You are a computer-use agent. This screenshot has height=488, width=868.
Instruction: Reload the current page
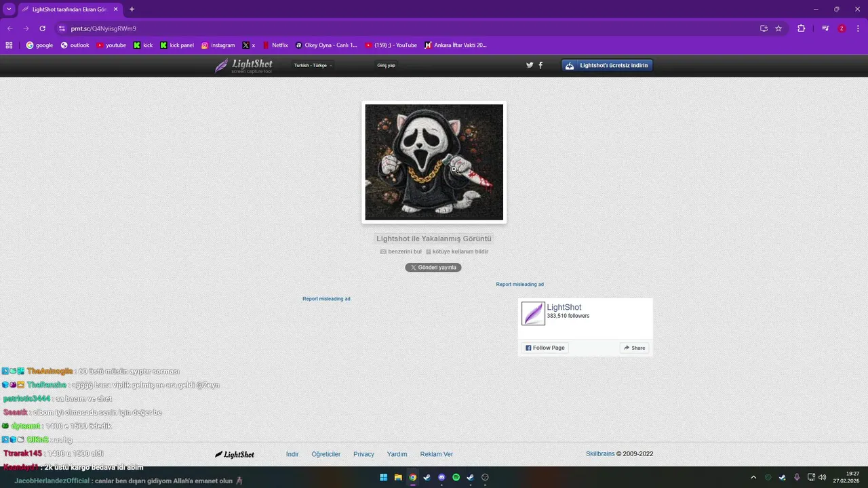point(42,28)
